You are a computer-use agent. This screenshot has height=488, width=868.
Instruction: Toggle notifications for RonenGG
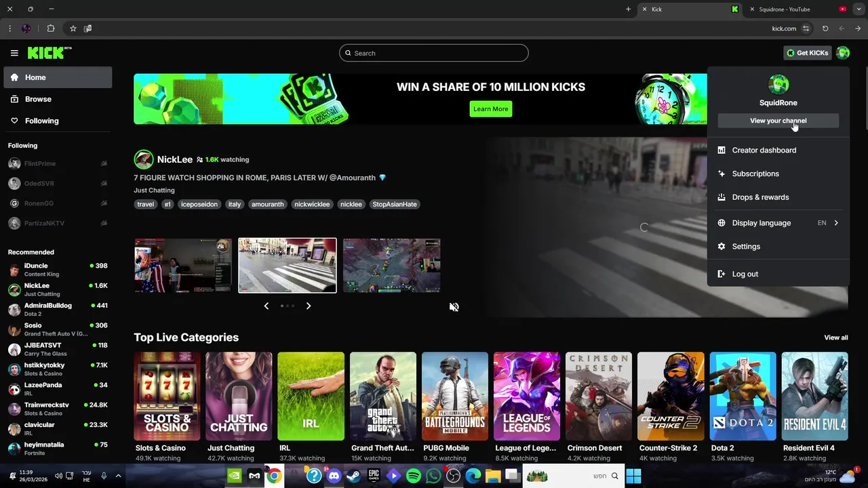click(x=104, y=203)
